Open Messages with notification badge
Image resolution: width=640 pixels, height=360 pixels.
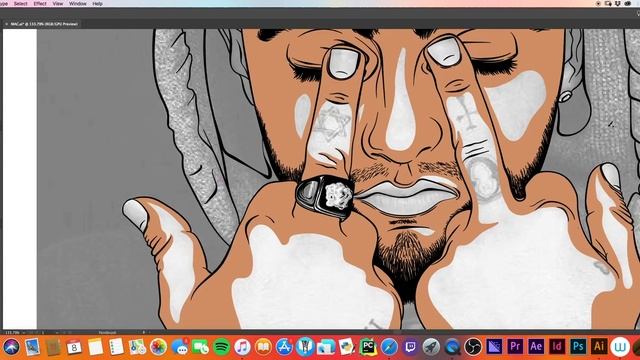pyautogui.click(x=180, y=347)
